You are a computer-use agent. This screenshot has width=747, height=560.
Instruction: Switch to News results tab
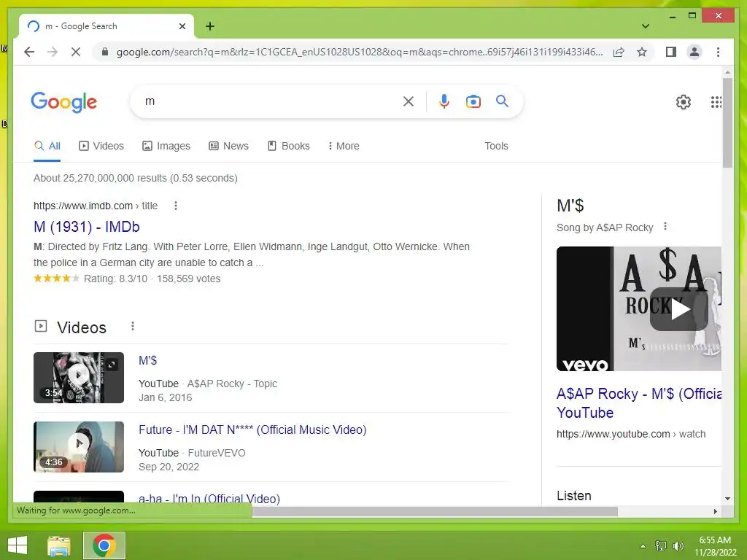pyautogui.click(x=228, y=146)
